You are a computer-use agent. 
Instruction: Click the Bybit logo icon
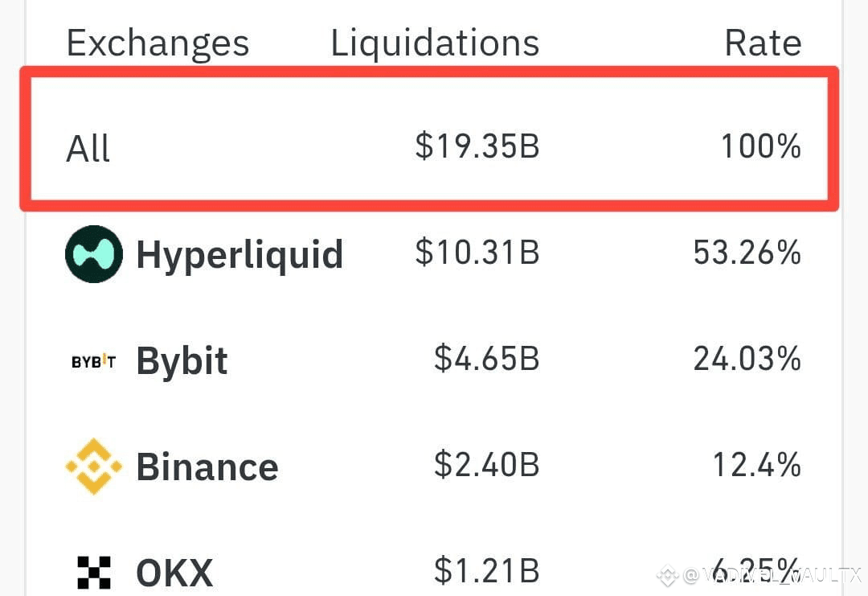pyautogui.click(x=93, y=362)
